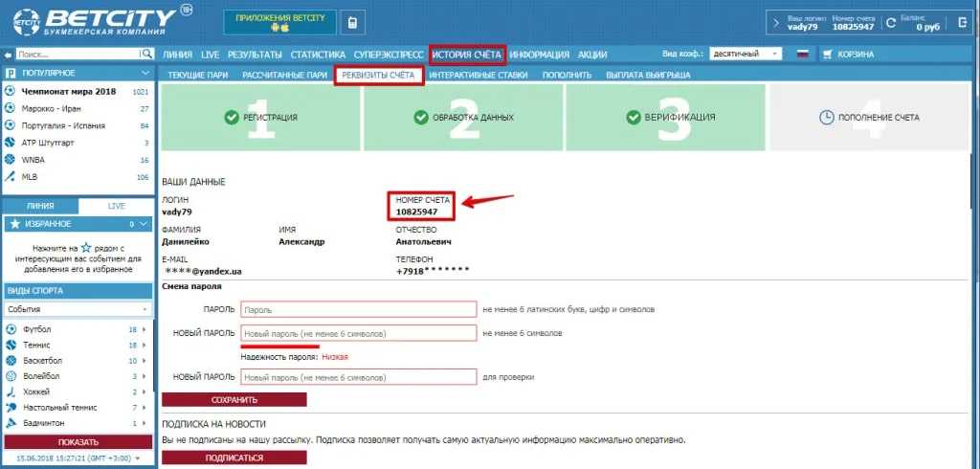Image resolution: width=980 pixels, height=469 pixels.
Task: Switch sidebar to Live tab
Action: click(x=116, y=206)
